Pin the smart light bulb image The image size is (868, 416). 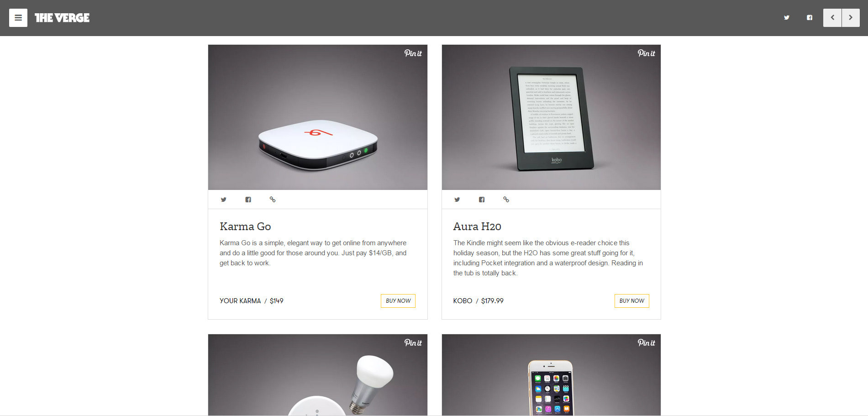coord(413,343)
